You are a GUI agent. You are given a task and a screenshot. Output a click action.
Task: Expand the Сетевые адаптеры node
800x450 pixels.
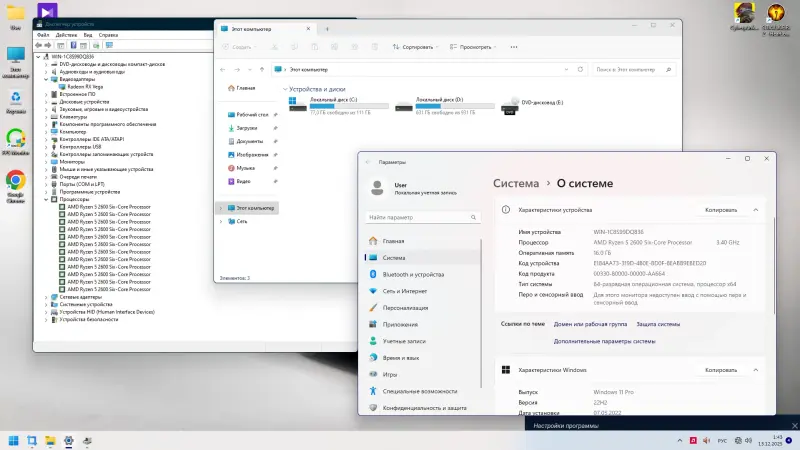[x=47, y=297]
